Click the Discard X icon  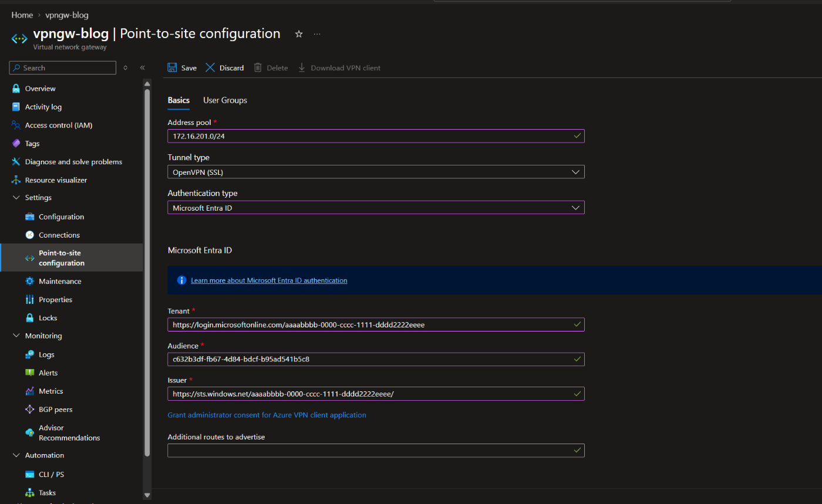210,67
